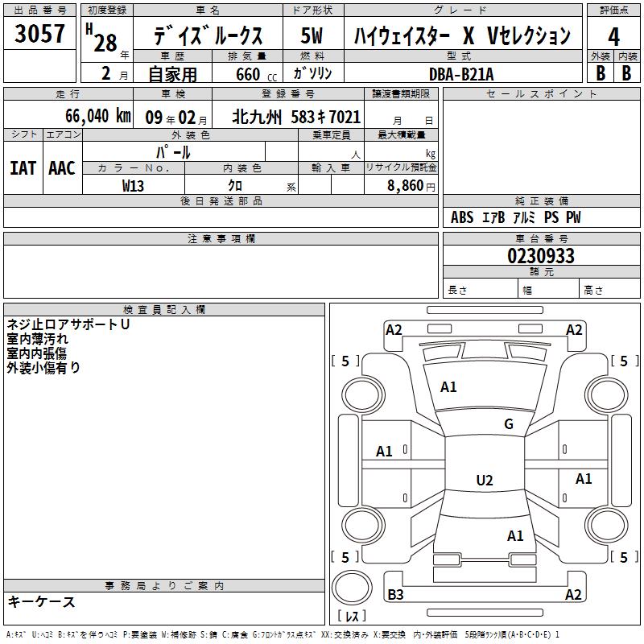Click the interior grade B under 内装

coord(626,73)
